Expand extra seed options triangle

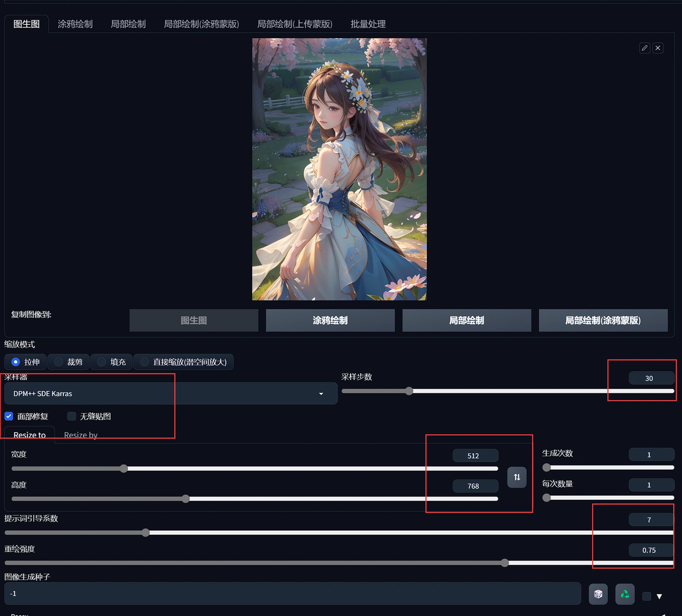[659, 597]
